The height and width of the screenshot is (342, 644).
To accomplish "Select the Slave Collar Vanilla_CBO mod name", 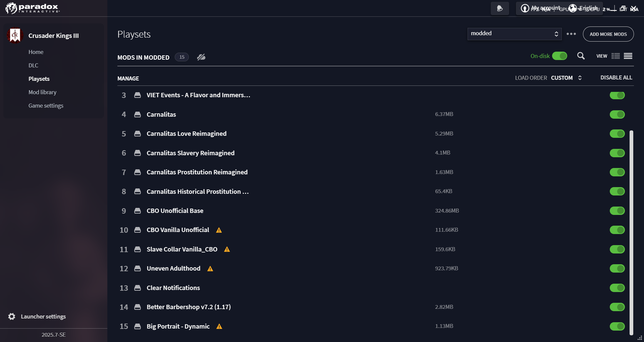I will (x=182, y=249).
